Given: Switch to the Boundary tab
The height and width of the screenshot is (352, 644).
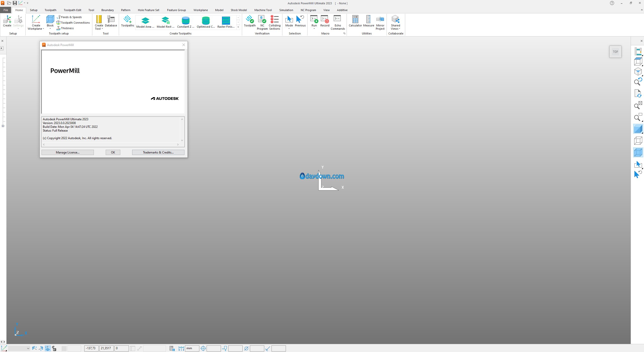Looking at the screenshot, I should (107, 10).
